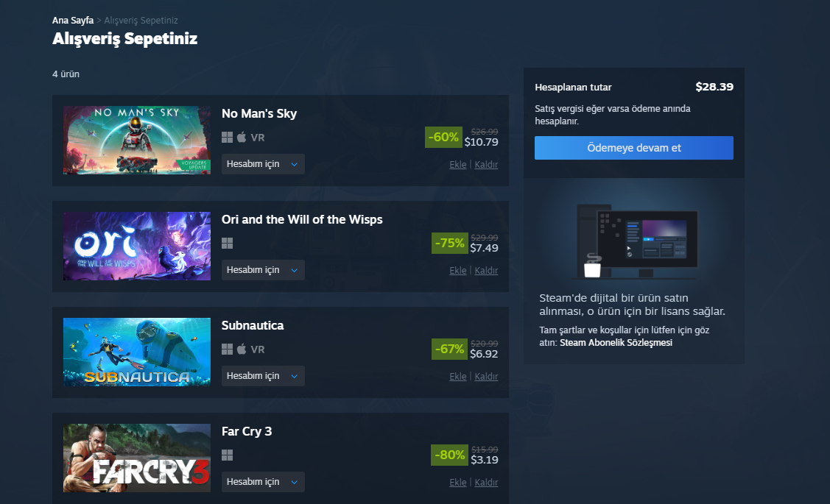
Task: Open the 'Hesabım için' dropdown for Subnautica
Action: 263,376
